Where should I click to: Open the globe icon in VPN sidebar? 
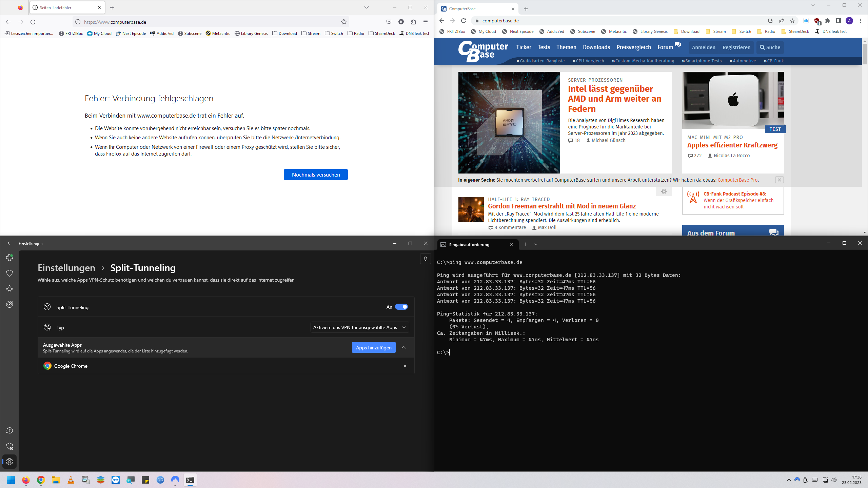pyautogui.click(x=9, y=258)
